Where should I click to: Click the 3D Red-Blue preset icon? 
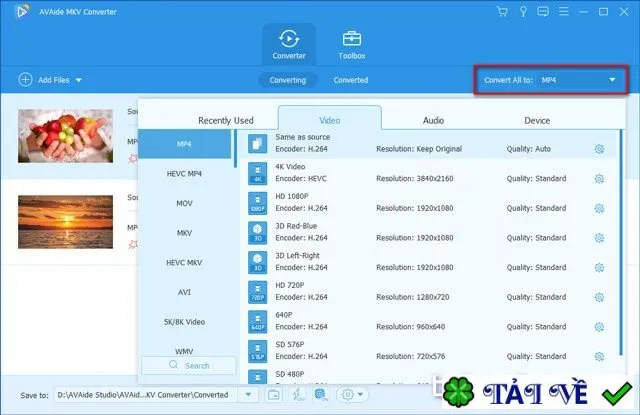[x=258, y=233]
